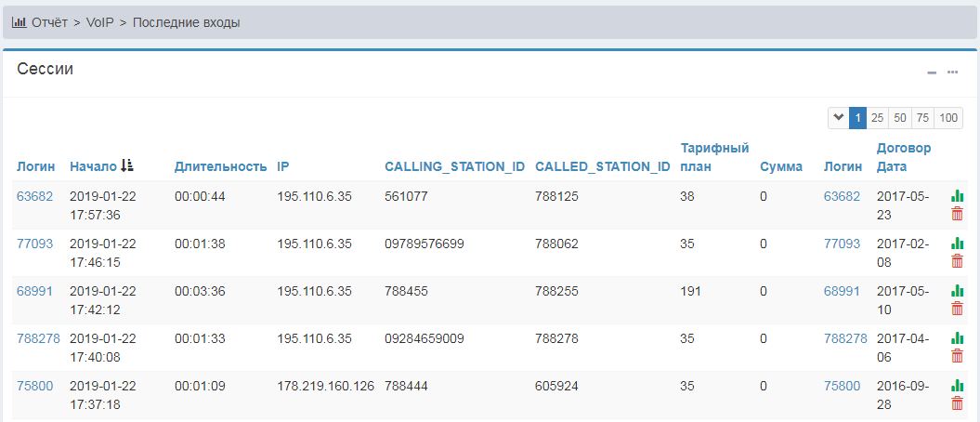Open statistics chart icon for login 63682
This screenshot has height=422, width=980.
(957, 196)
